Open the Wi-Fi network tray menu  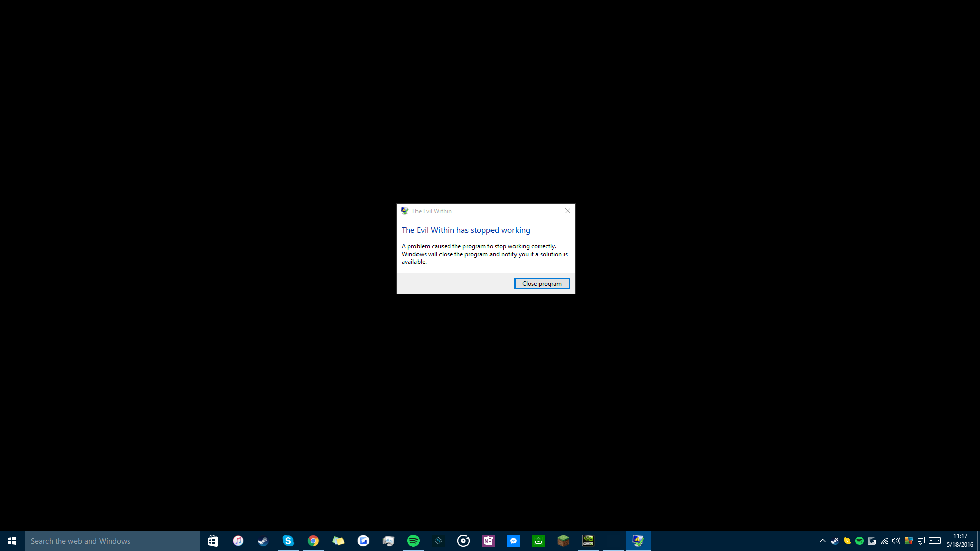click(884, 541)
